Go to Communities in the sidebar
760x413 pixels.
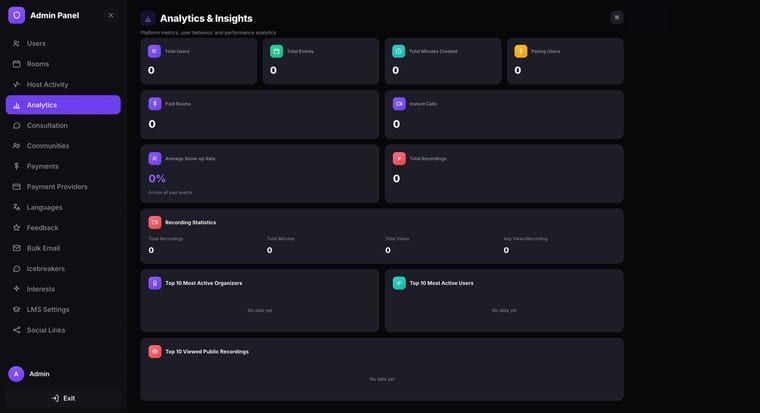click(x=63, y=146)
